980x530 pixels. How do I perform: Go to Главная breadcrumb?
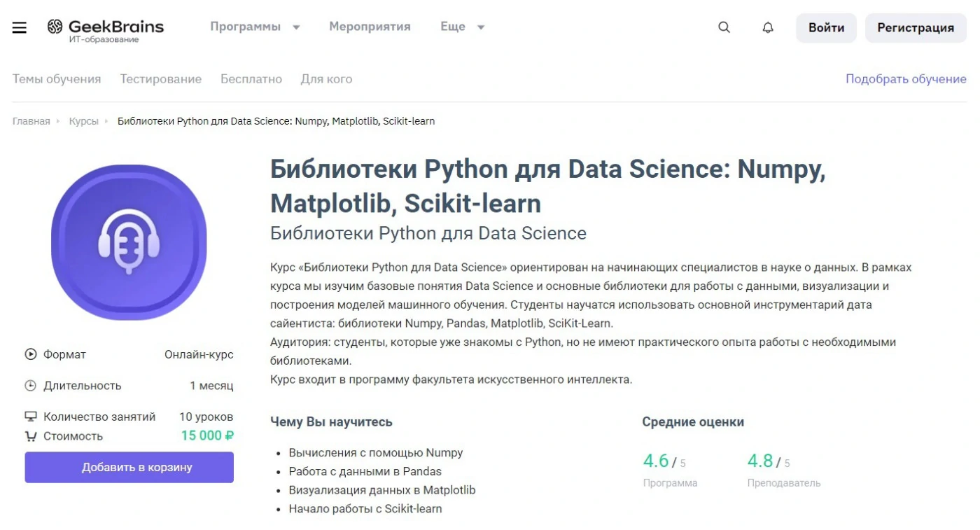pos(31,121)
